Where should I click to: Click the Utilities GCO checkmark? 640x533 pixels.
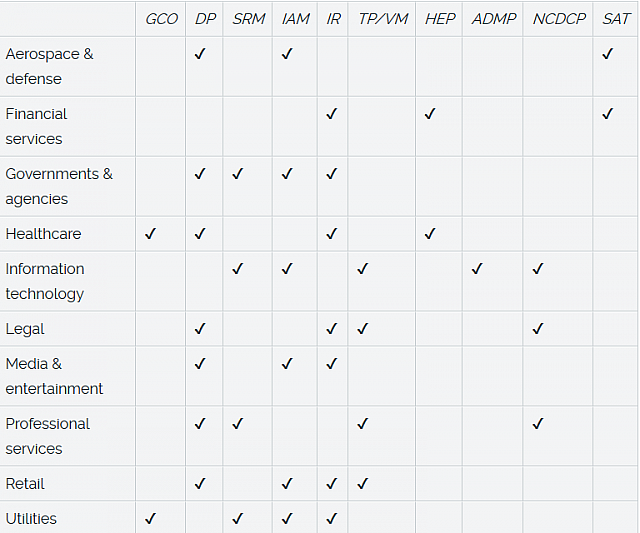pyautogui.click(x=150, y=519)
